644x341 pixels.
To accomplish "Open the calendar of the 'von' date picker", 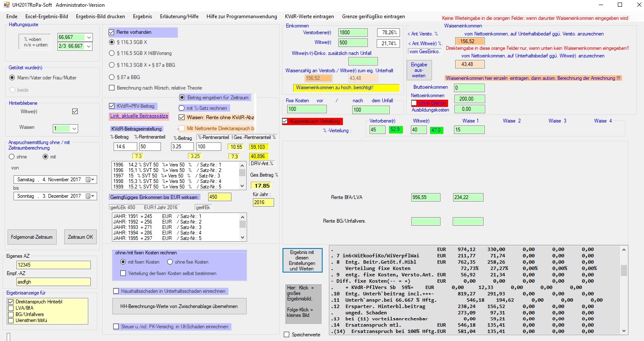I will pyautogui.click(x=90, y=180).
